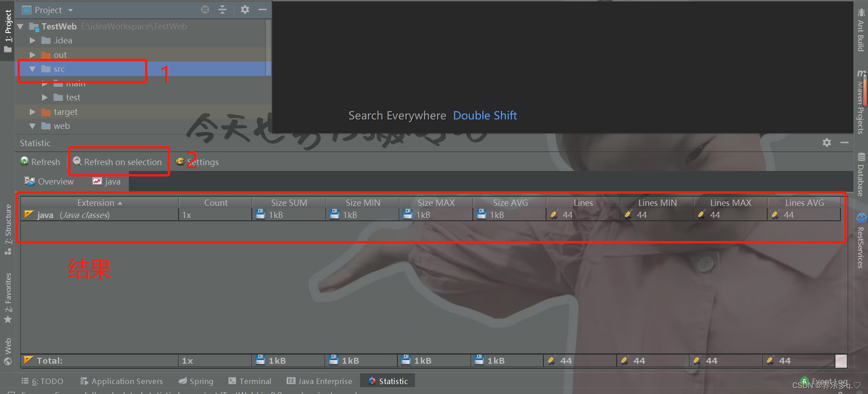
Task: Open the Event Log
Action: (x=824, y=381)
